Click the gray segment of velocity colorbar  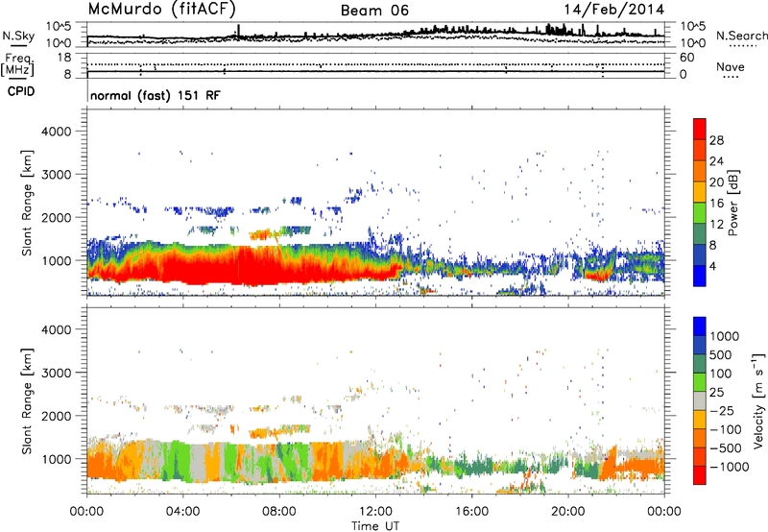point(700,401)
